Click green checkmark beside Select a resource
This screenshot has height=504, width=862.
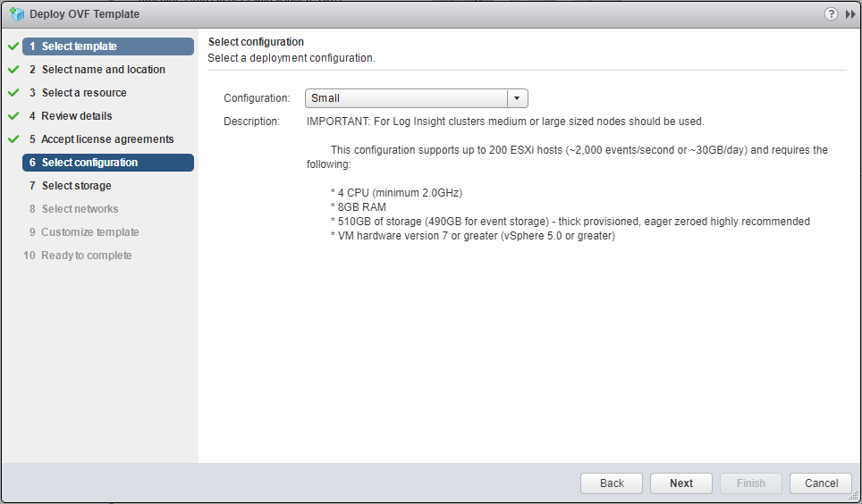tap(13, 93)
